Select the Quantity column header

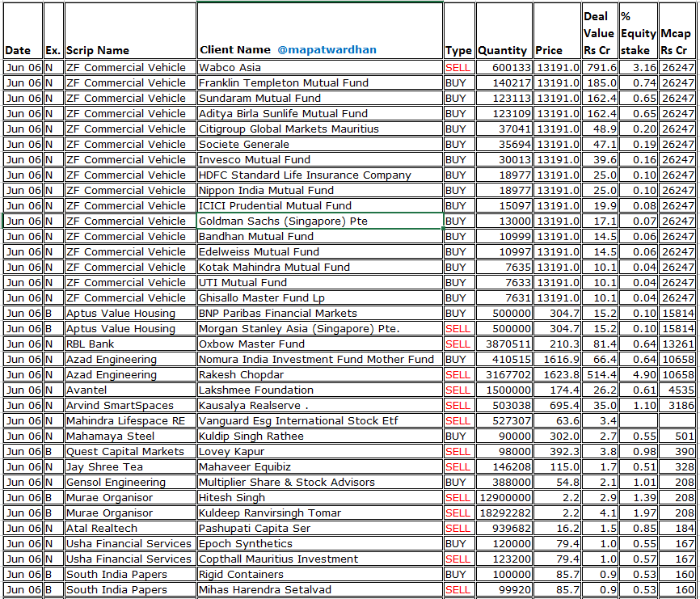coord(504,31)
